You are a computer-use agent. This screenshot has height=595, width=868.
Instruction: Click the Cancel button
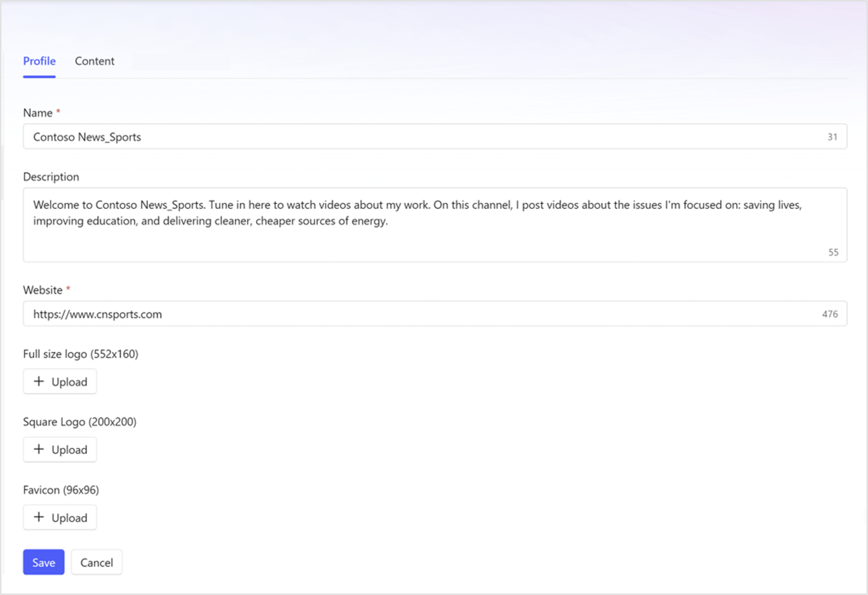[x=96, y=562]
